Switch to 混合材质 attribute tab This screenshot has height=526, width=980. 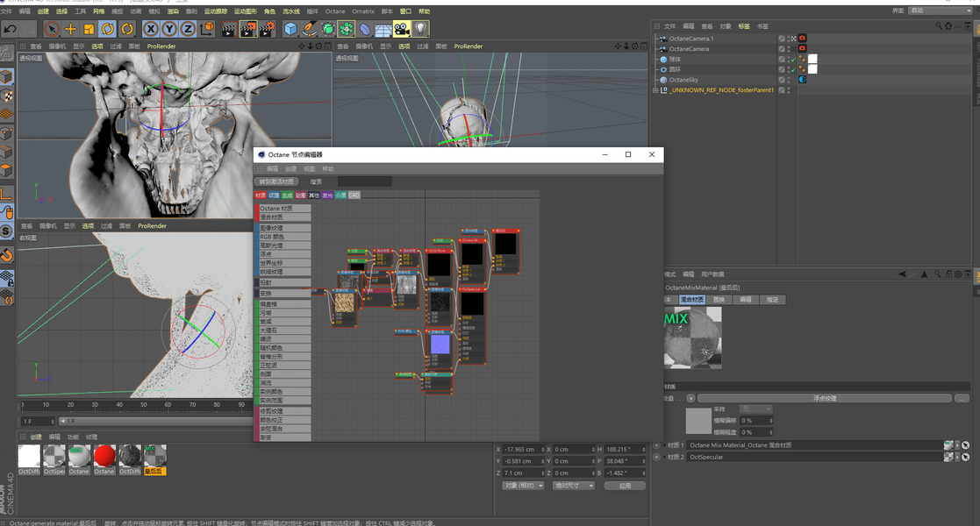692,300
